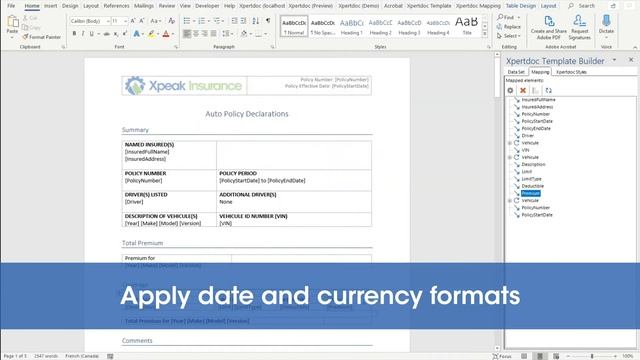This screenshot has width=640, height=360.
Task: Open Template Builder pane options arrow
Action: pos(614,60)
